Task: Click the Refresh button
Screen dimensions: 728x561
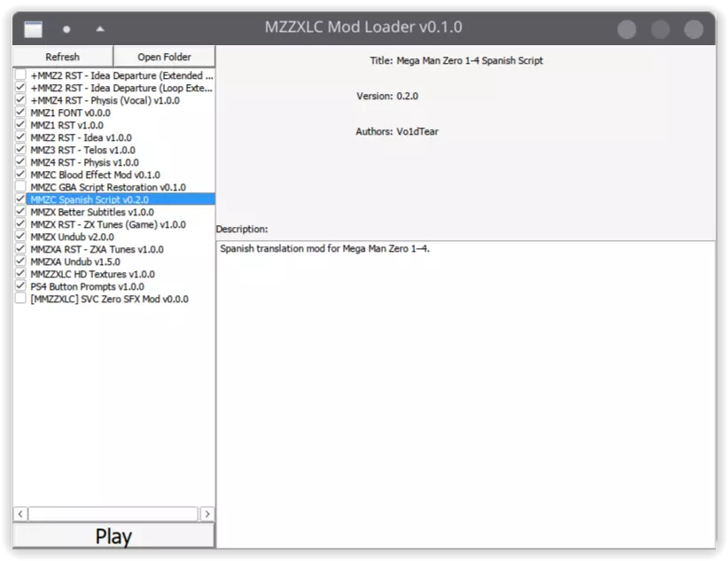Action: pyautogui.click(x=63, y=57)
